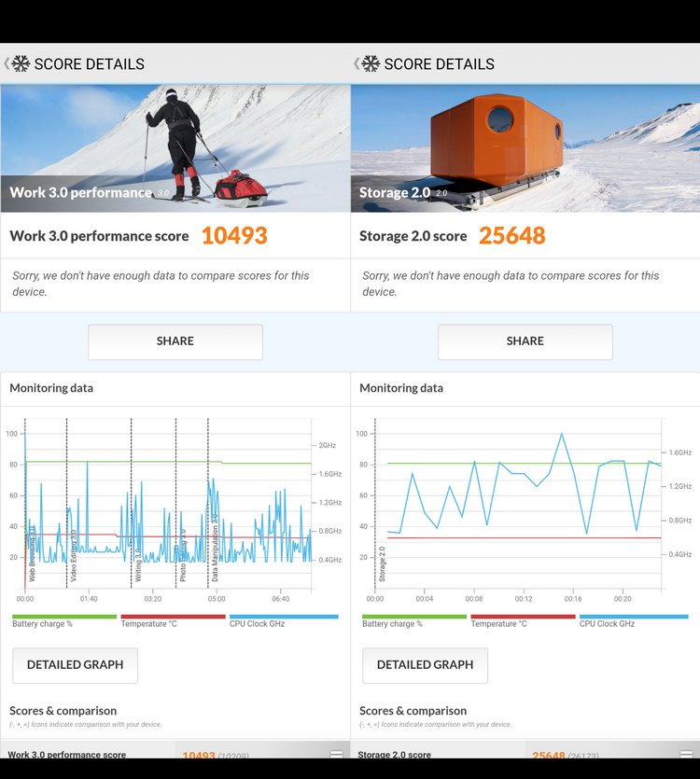
Task: Tap Scores & comparison heading under the Work graph
Action: (63, 711)
